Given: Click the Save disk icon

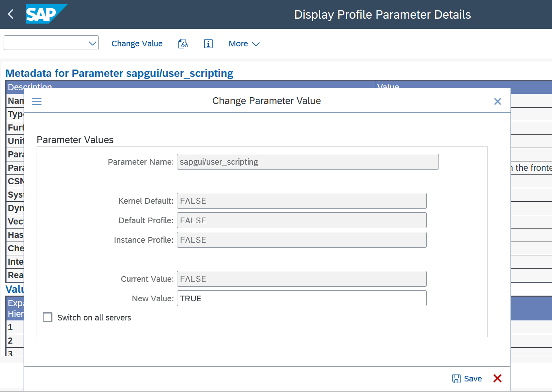Looking at the screenshot, I should pyautogui.click(x=456, y=379).
